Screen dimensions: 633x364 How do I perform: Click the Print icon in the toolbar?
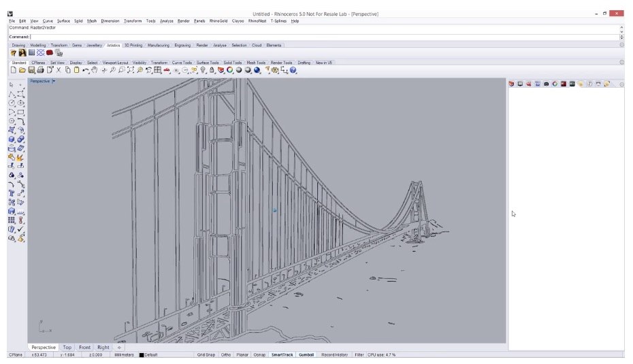[x=40, y=70]
